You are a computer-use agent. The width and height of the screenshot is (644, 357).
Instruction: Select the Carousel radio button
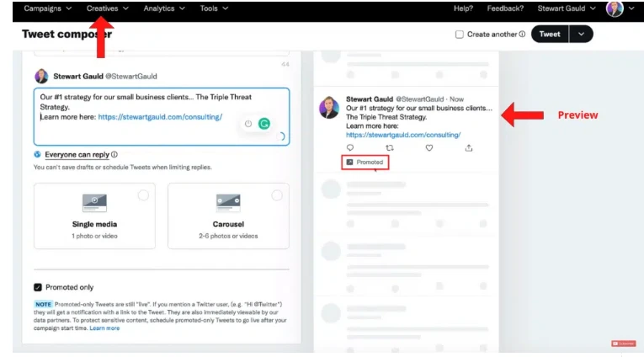tap(277, 195)
